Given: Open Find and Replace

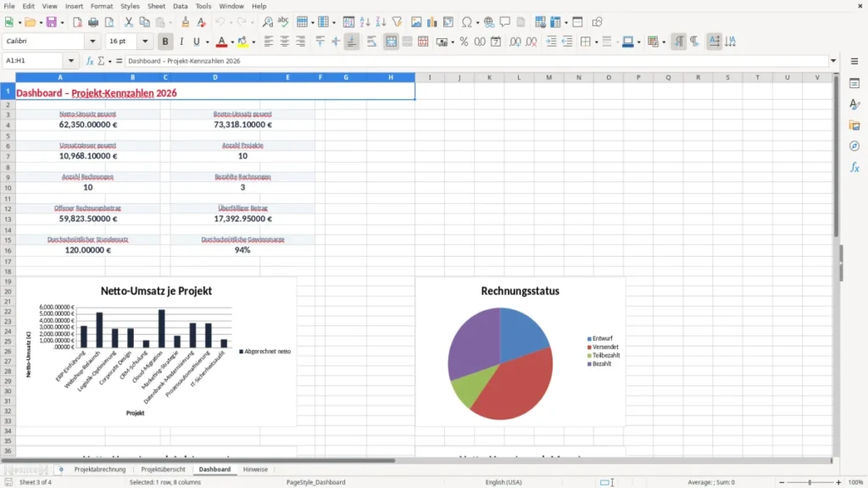Looking at the screenshot, I should (x=267, y=22).
